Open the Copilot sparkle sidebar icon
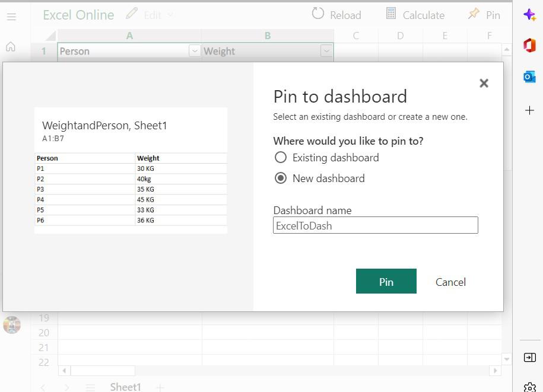 click(x=529, y=15)
